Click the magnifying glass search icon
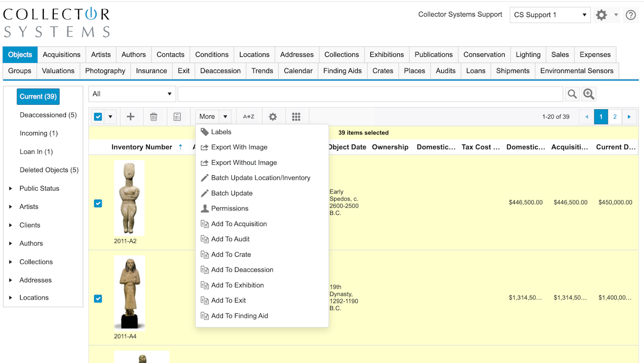 click(x=572, y=94)
